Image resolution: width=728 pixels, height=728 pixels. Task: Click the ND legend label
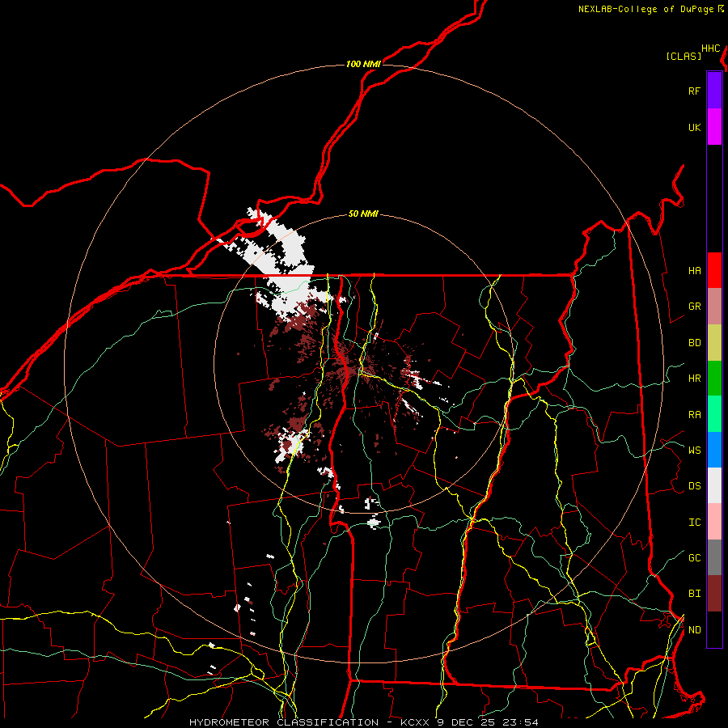[694, 630]
